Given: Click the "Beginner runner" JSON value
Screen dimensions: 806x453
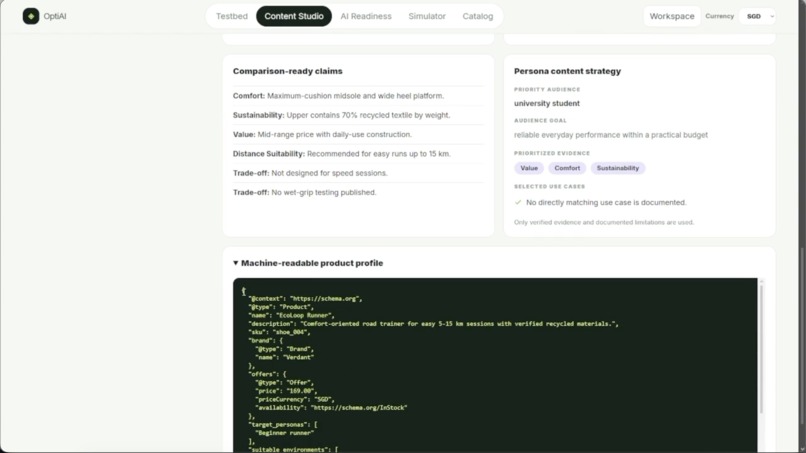Looking at the screenshot, I should pyautogui.click(x=284, y=433).
